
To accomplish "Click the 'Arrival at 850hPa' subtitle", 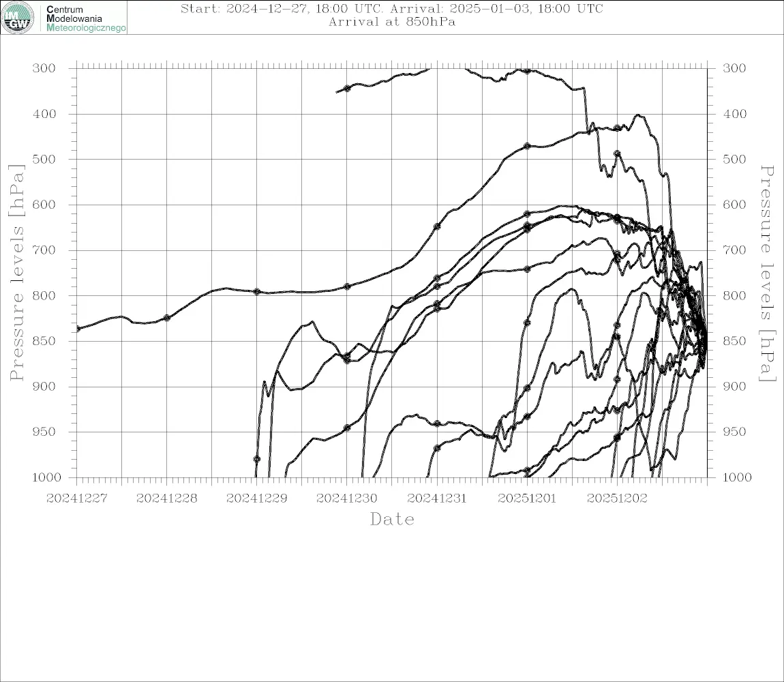I will (392, 22).
